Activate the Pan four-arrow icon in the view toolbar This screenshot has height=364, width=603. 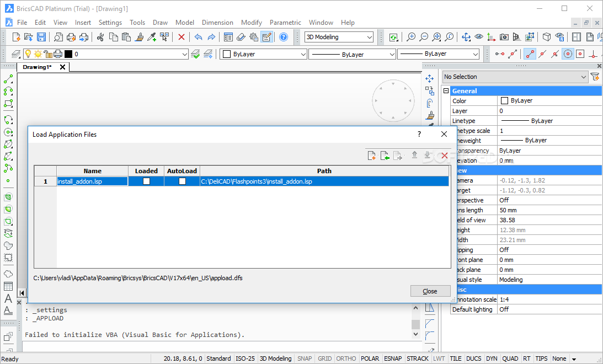tap(466, 37)
